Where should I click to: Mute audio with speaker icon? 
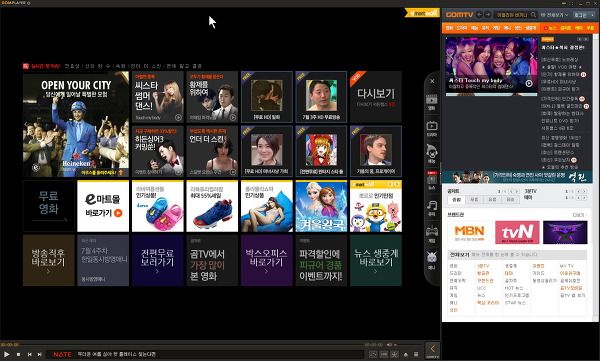pos(390,345)
